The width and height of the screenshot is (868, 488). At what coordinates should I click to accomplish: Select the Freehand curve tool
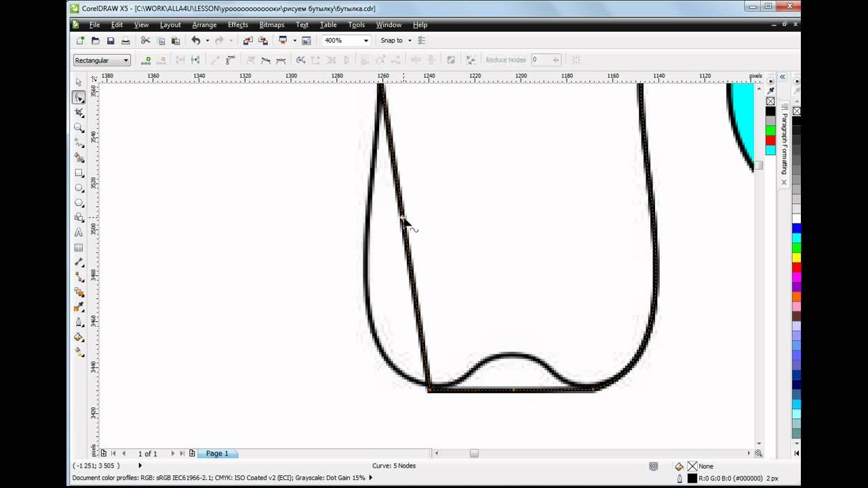pos(79,142)
